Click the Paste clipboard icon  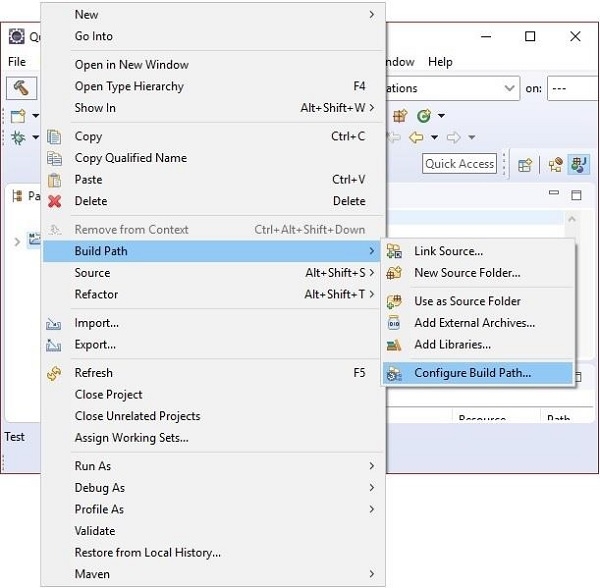click(x=54, y=180)
